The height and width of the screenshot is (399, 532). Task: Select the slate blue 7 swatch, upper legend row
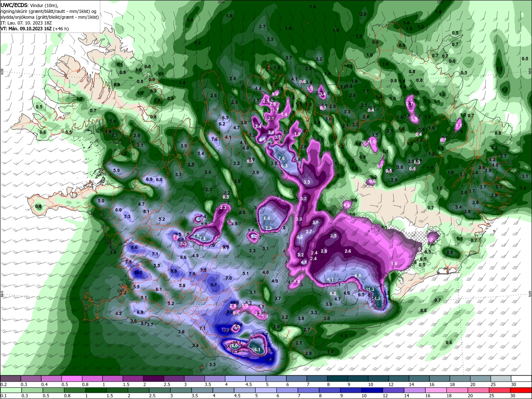click(317, 379)
